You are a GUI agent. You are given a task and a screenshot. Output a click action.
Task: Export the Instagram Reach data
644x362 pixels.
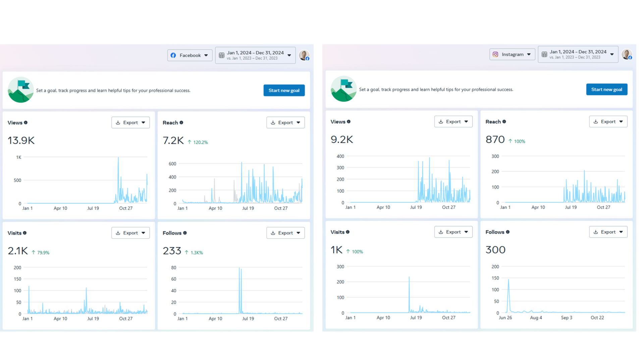(608, 122)
